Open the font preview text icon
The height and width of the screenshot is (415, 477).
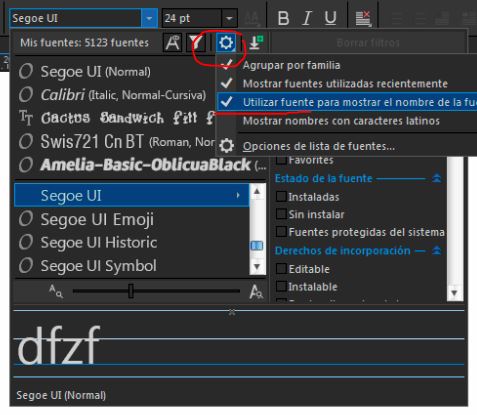click(172, 43)
